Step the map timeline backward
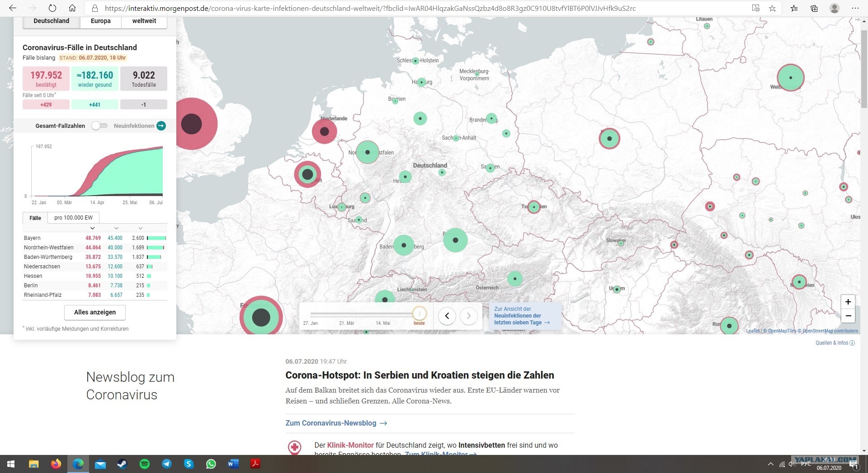Screen dimensions: 868x473 [447, 316]
